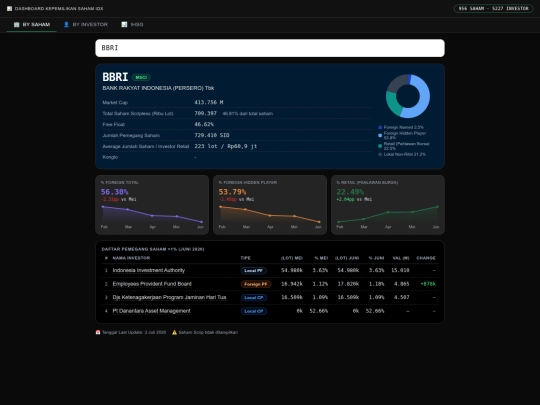Click the Foreign Named legend swatch
540x405 pixels.
coord(380,127)
